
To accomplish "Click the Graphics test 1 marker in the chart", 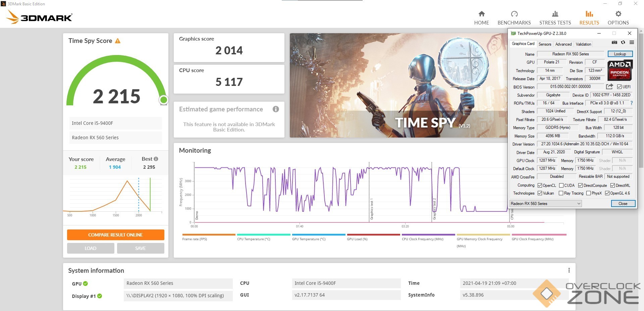I will [372, 209].
